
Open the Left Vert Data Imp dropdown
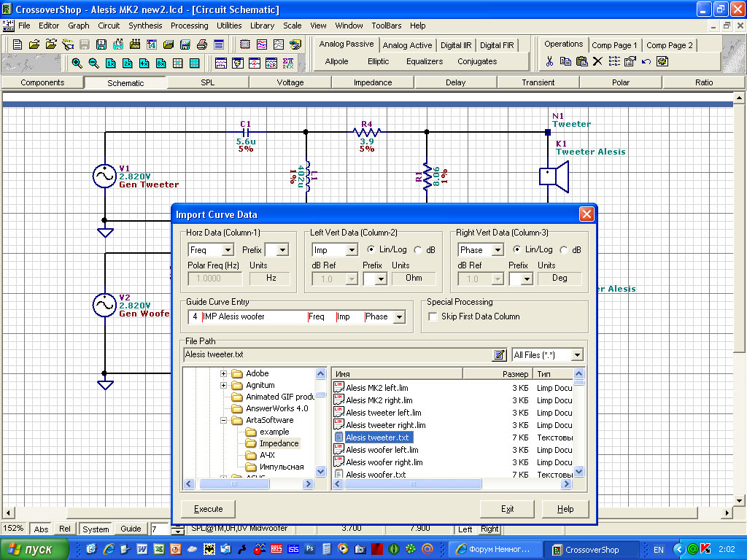pos(352,249)
